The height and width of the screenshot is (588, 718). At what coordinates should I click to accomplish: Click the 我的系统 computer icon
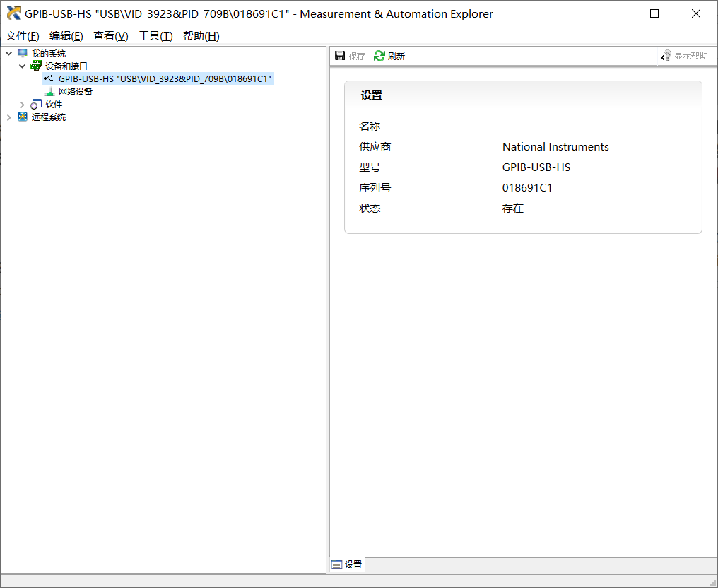click(x=22, y=52)
